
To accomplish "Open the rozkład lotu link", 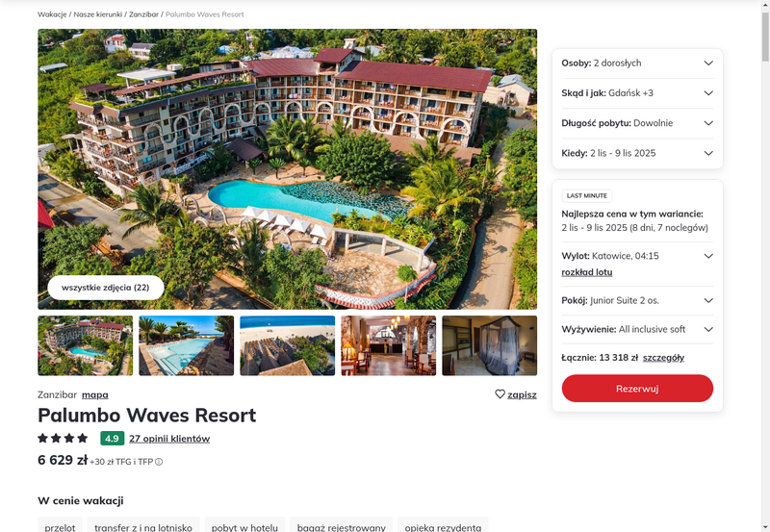I will pos(587,272).
